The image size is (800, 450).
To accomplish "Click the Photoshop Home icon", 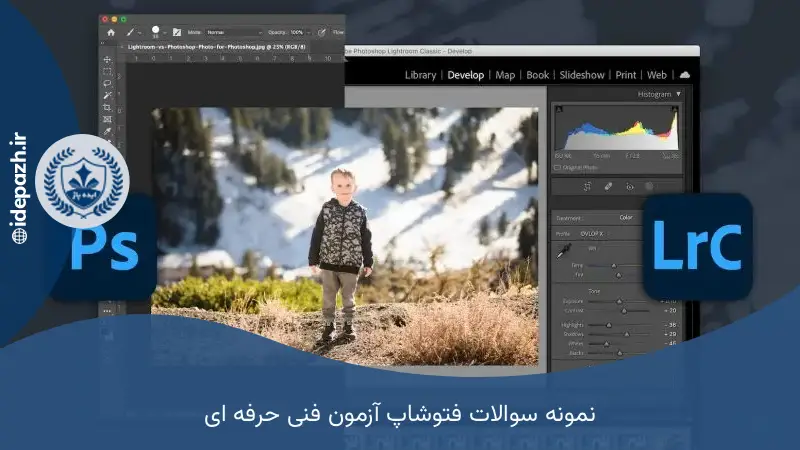I will (x=111, y=32).
